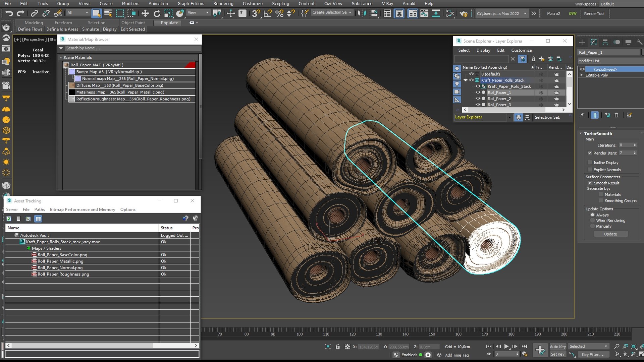644x362 pixels.
Task: Open Schematic View icon
Action: point(436,13)
